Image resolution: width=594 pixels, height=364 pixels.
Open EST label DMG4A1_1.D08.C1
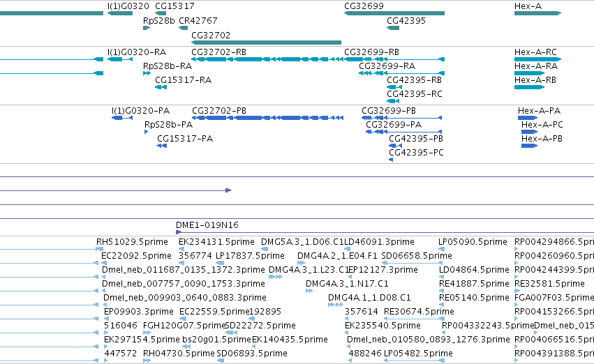coord(369,297)
